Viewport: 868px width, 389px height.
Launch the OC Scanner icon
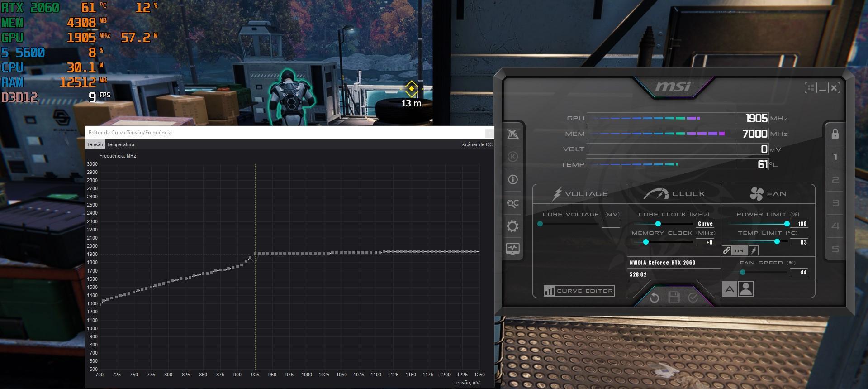[x=512, y=203]
